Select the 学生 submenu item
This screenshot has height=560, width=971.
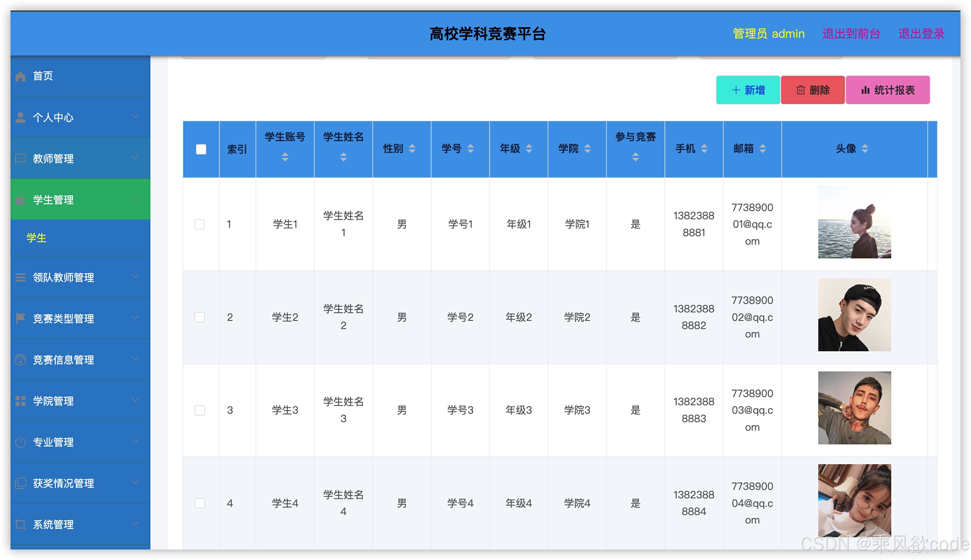pyautogui.click(x=37, y=238)
